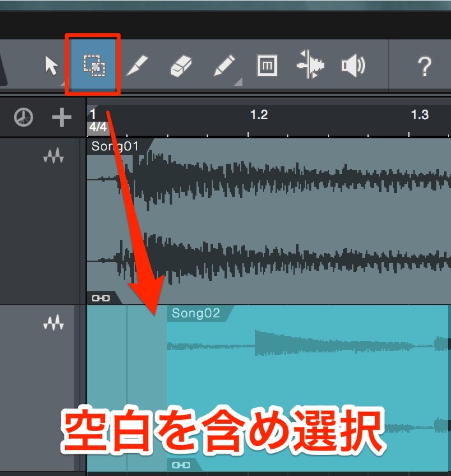Click the Song01 event name label
451x476 pixels.
tap(115, 147)
